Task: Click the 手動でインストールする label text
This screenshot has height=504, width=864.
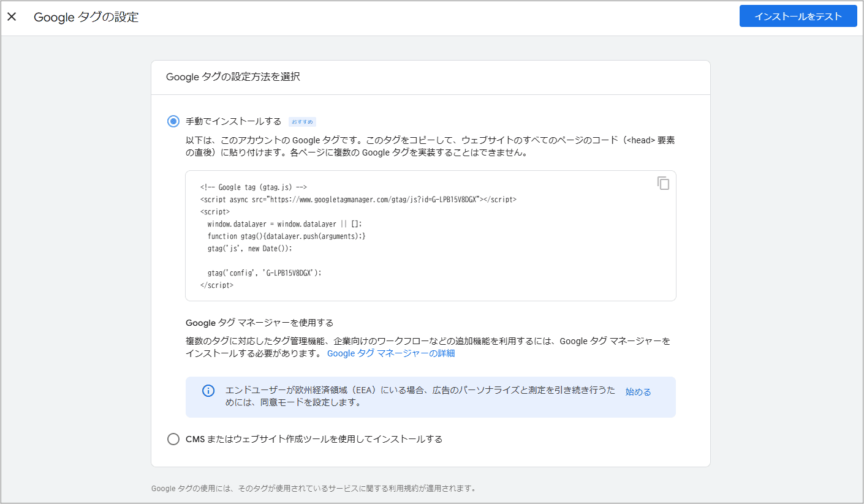Action: [x=233, y=121]
